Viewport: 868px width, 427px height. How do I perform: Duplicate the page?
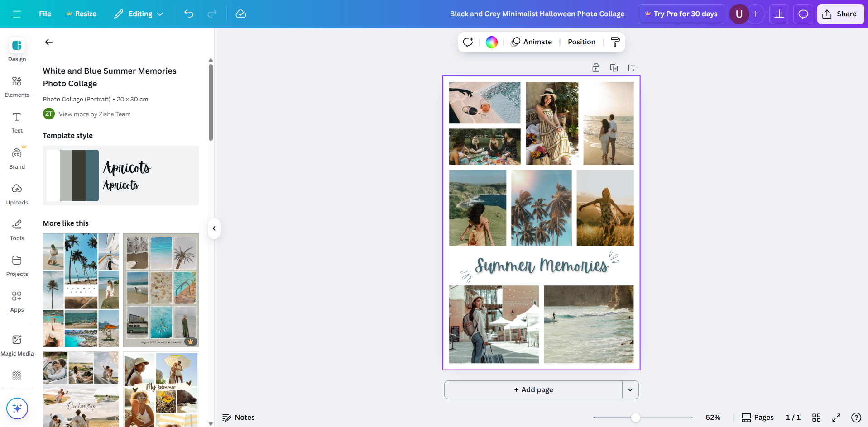pyautogui.click(x=614, y=68)
